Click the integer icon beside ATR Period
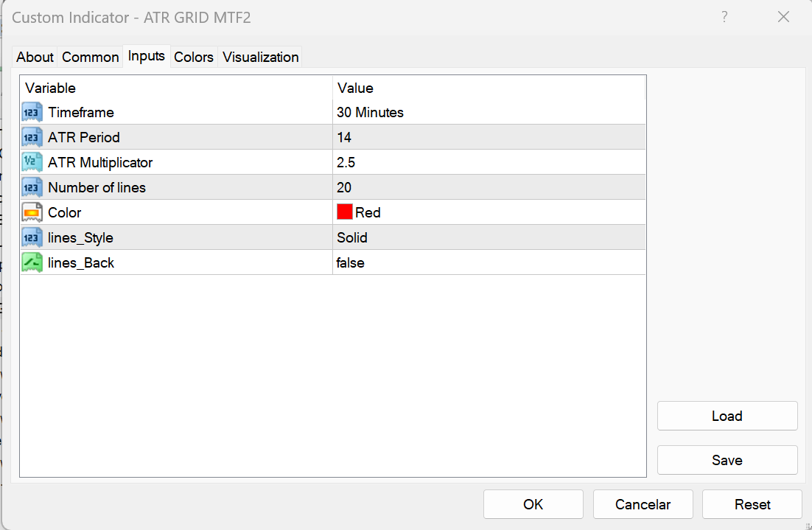Image resolution: width=812 pixels, height=530 pixels. tap(32, 138)
